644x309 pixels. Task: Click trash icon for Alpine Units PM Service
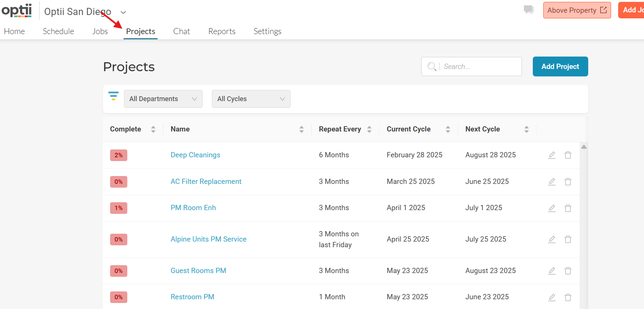(568, 239)
